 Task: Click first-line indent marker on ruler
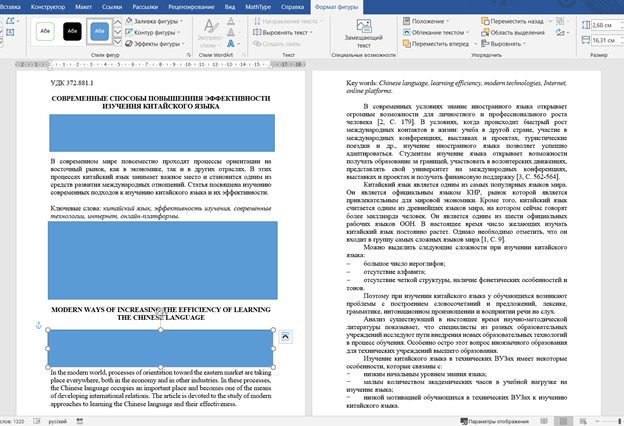click(x=50, y=62)
